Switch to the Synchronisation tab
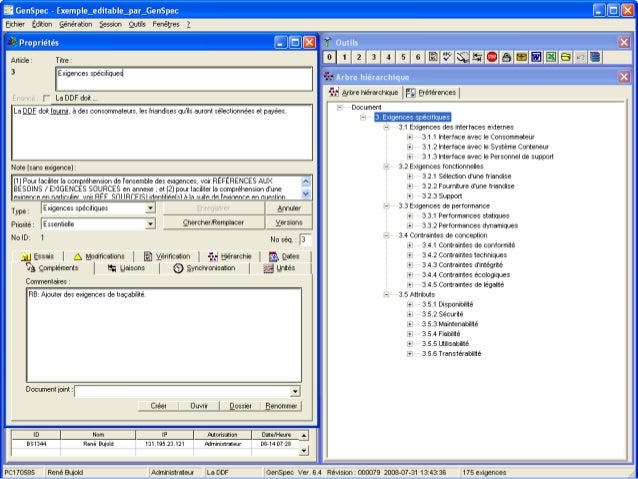The height and width of the screenshot is (479, 638). tap(204, 268)
